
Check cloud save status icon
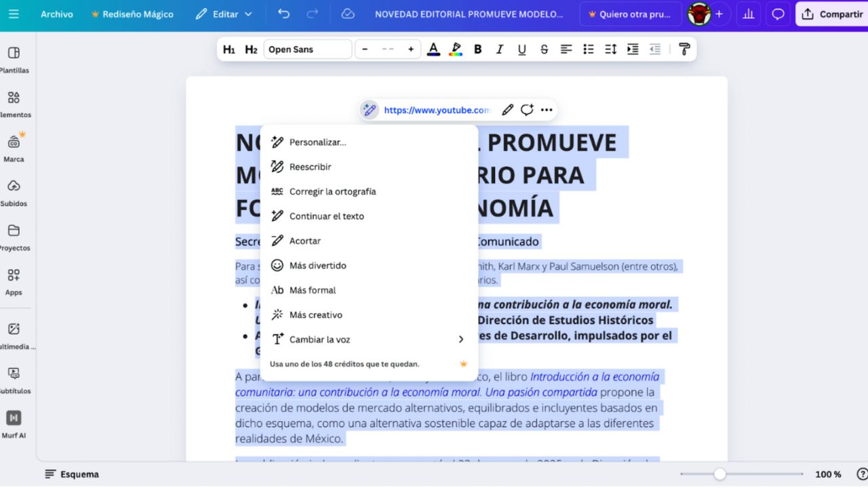coord(348,14)
